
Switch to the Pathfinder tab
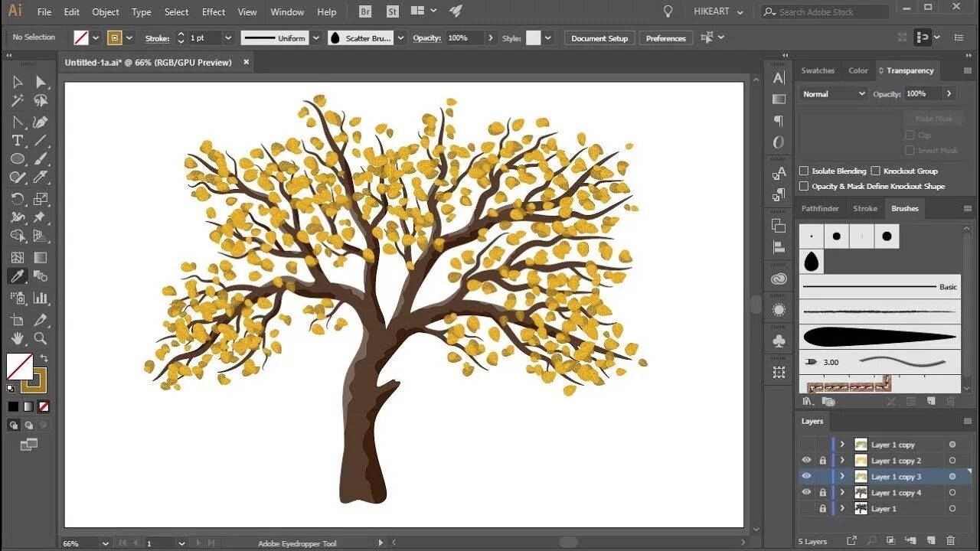(820, 208)
